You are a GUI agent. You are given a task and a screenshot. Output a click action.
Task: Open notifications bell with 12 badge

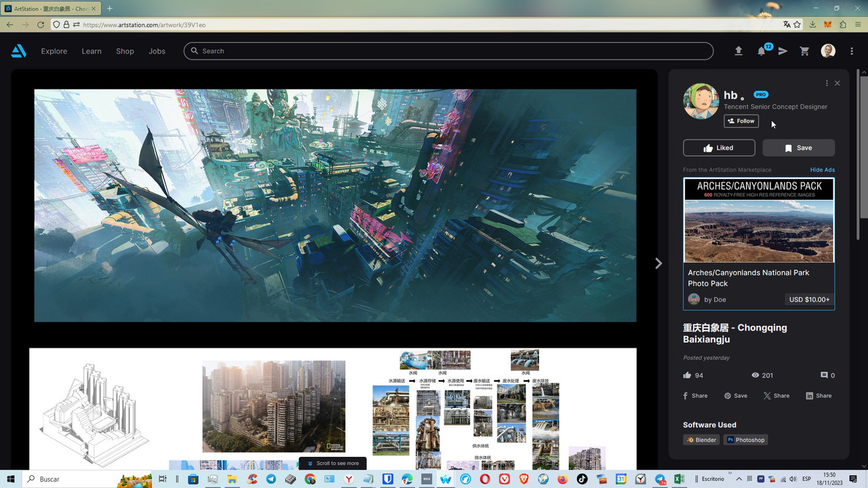click(x=762, y=51)
